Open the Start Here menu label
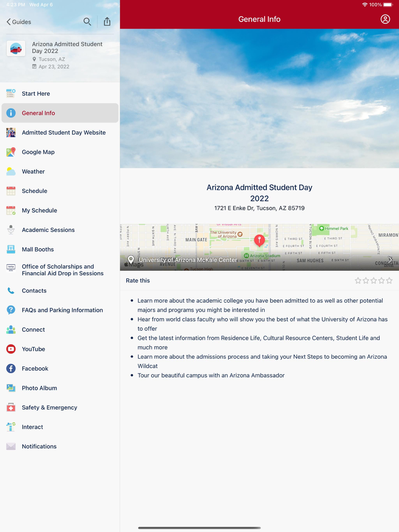This screenshot has width=399, height=532. (36, 94)
